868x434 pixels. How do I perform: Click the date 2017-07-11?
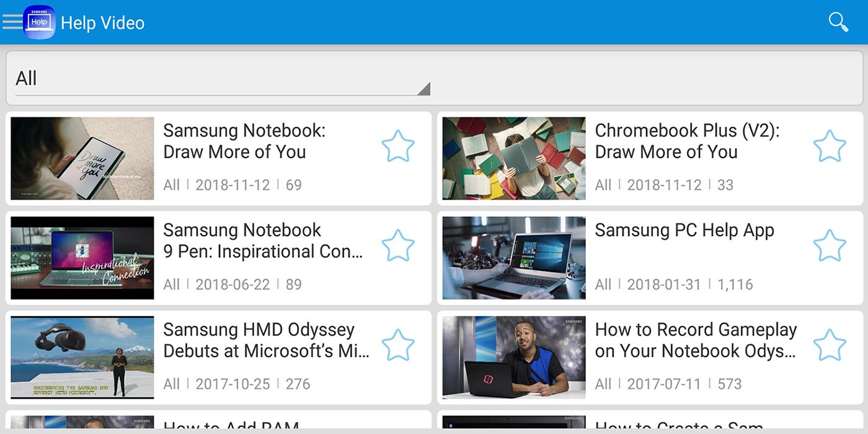coord(664,384)
